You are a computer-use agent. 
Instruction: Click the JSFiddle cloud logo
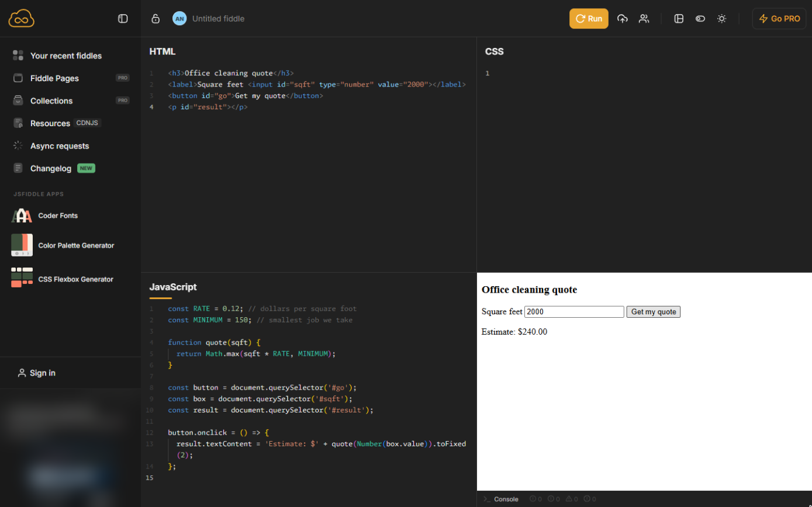tap(22, 19)
